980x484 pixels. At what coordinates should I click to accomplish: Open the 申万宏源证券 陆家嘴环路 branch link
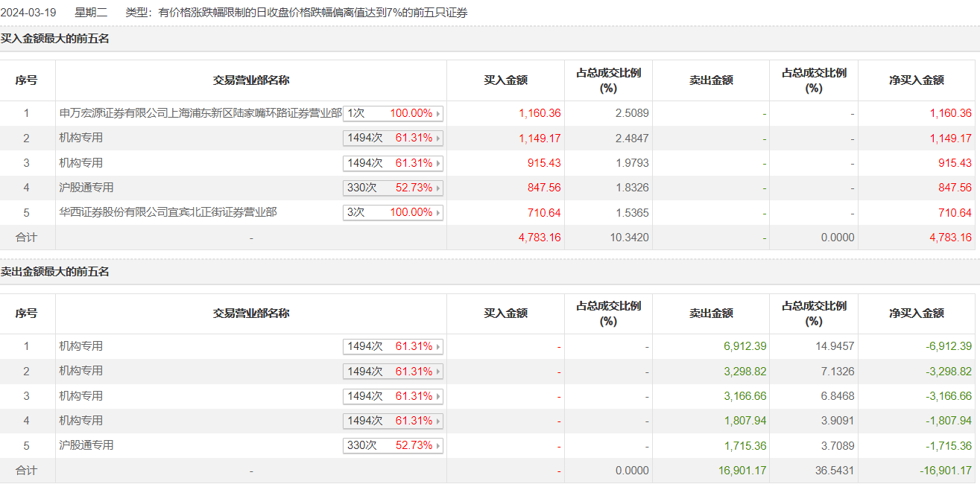[x=200, y=113]
